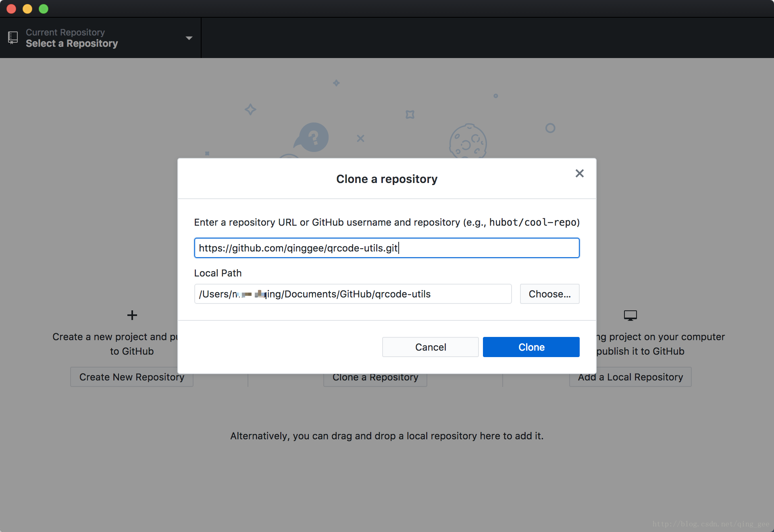Click the Clone button to clone repository
774x532 pixels.
[x=531, y=347]
